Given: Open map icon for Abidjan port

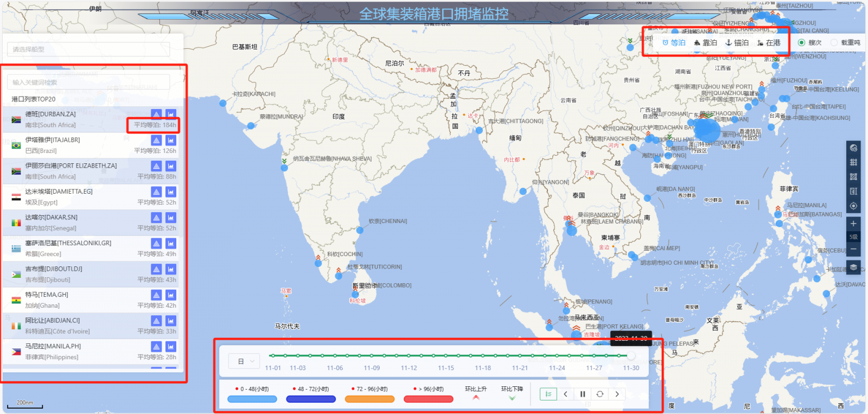Looking at the screenshot, I should pos(156,320).
